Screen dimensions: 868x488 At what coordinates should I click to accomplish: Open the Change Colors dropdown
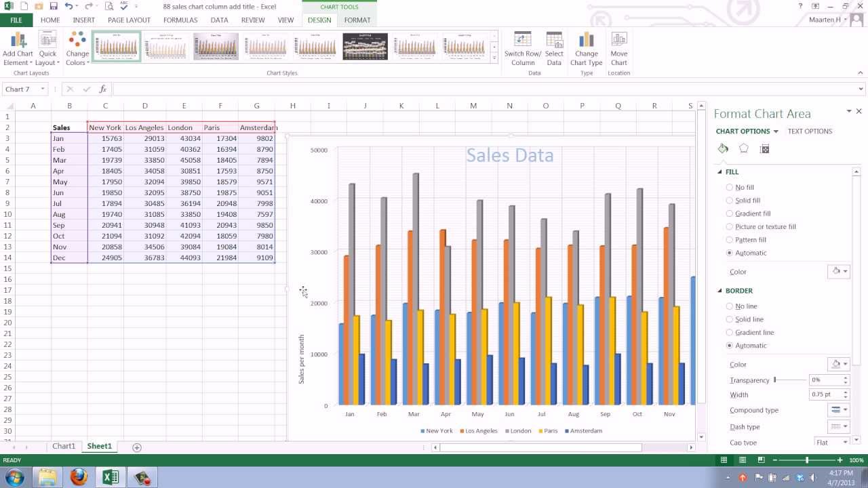click(77, 49)
